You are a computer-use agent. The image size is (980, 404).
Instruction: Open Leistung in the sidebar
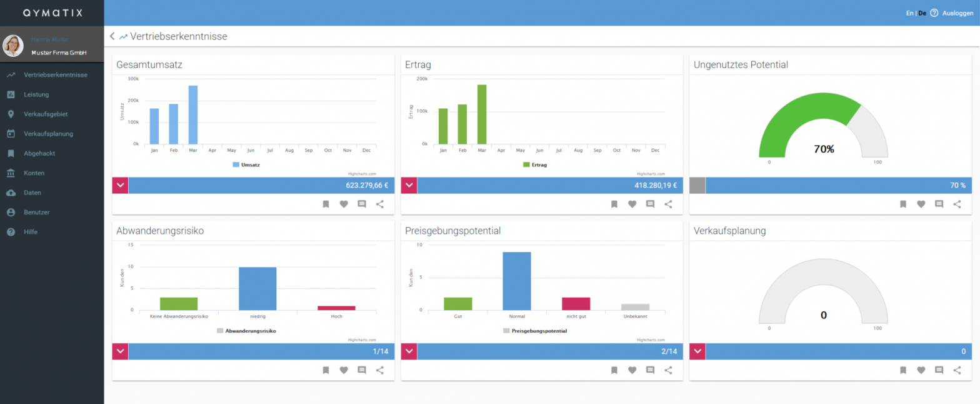[x=52, y=94]
